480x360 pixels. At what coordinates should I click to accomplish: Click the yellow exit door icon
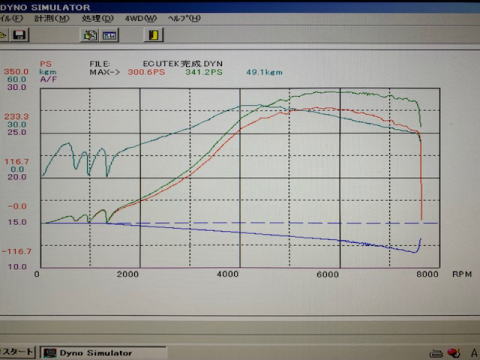(154, 35)
